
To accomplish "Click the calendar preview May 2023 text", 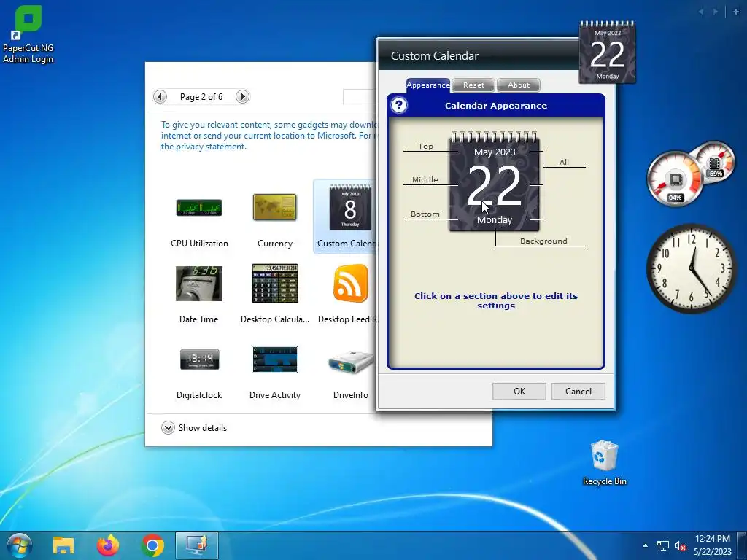I will (x=495, y=152).
